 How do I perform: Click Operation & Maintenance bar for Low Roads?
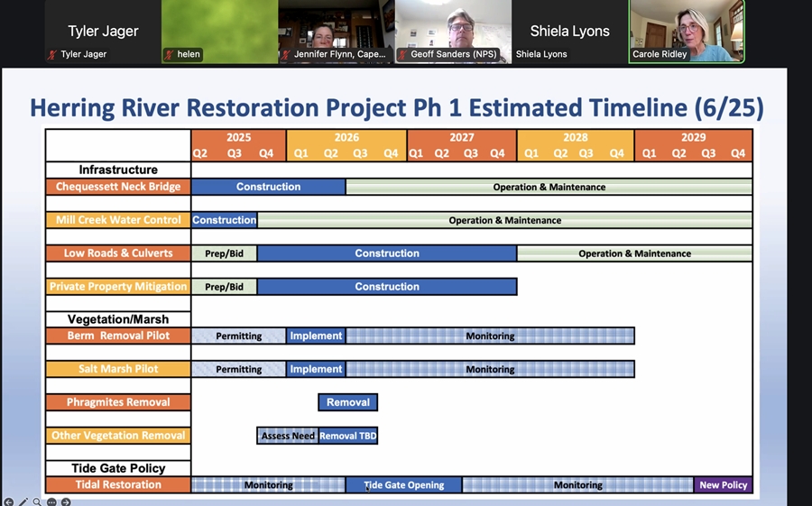click(x=634, y=253)
